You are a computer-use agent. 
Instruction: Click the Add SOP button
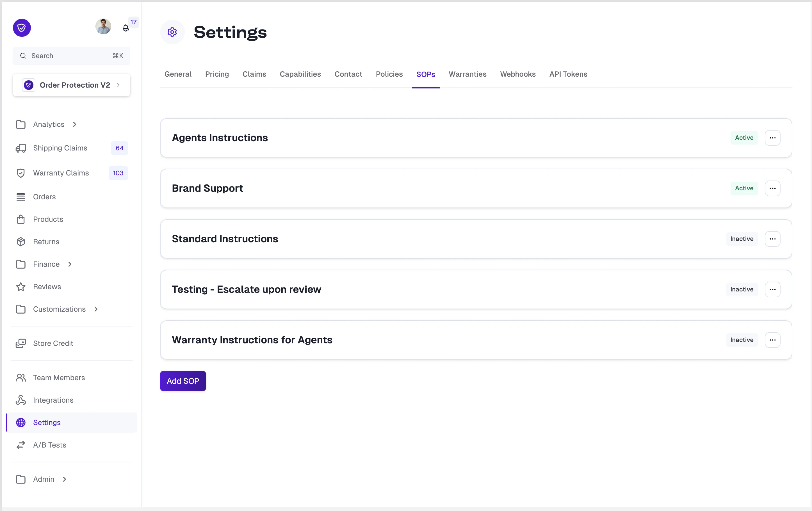[183, 381]
